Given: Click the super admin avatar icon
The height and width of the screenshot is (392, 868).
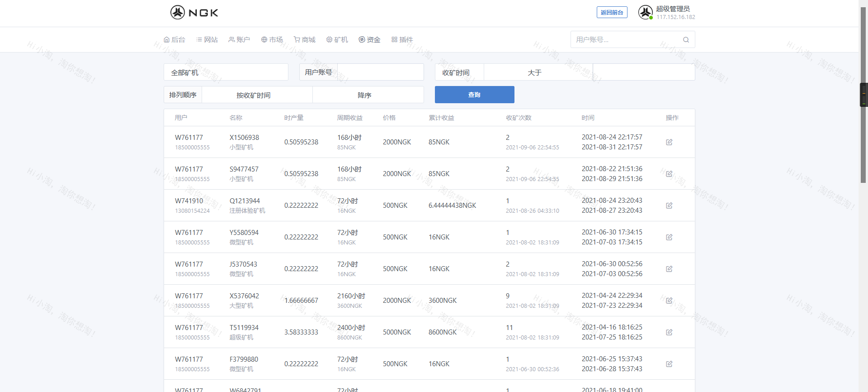Looking at the screenshot, I should click(645, 12).
